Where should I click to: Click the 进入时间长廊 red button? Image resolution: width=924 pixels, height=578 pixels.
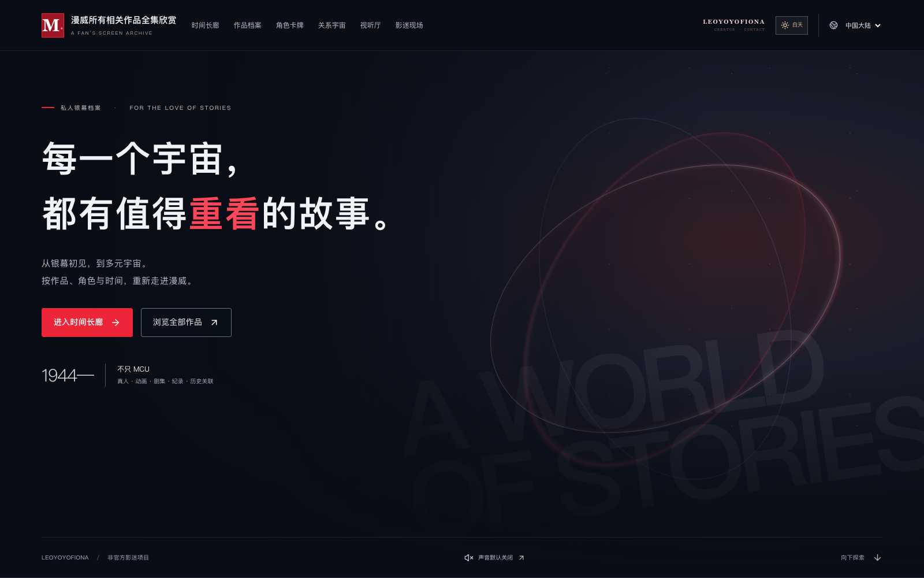pos(87,323)
